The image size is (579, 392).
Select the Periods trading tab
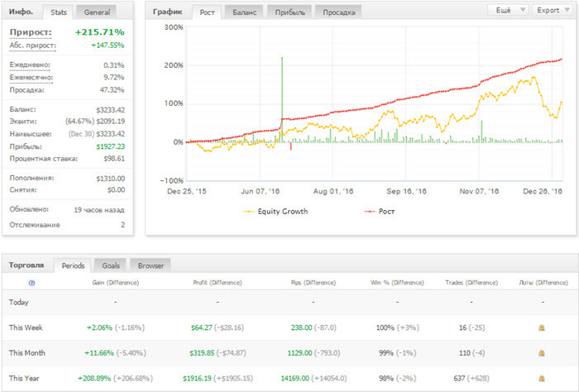[x=73, y=265]
